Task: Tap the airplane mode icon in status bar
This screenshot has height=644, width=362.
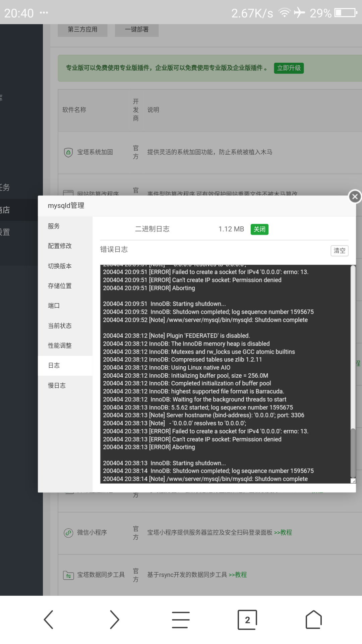Action: click(x=299, y=13)
